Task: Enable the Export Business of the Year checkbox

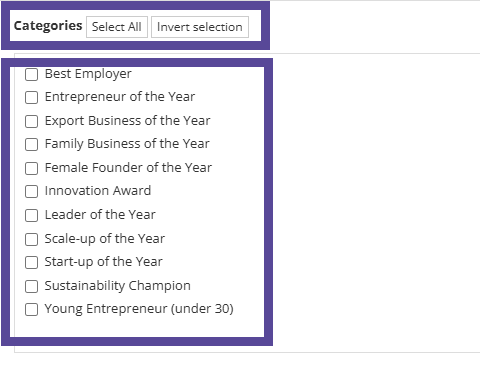Action: (32, 121)
